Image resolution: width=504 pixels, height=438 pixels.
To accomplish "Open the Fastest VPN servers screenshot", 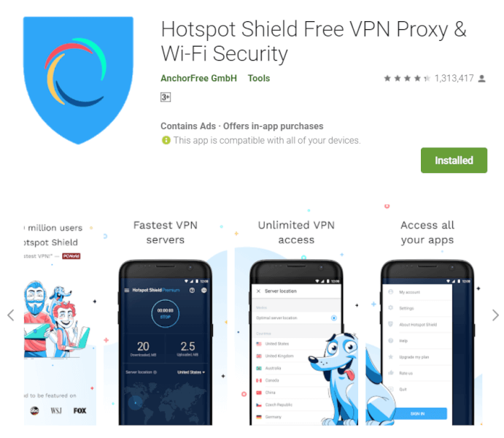I will coord(166,322).
